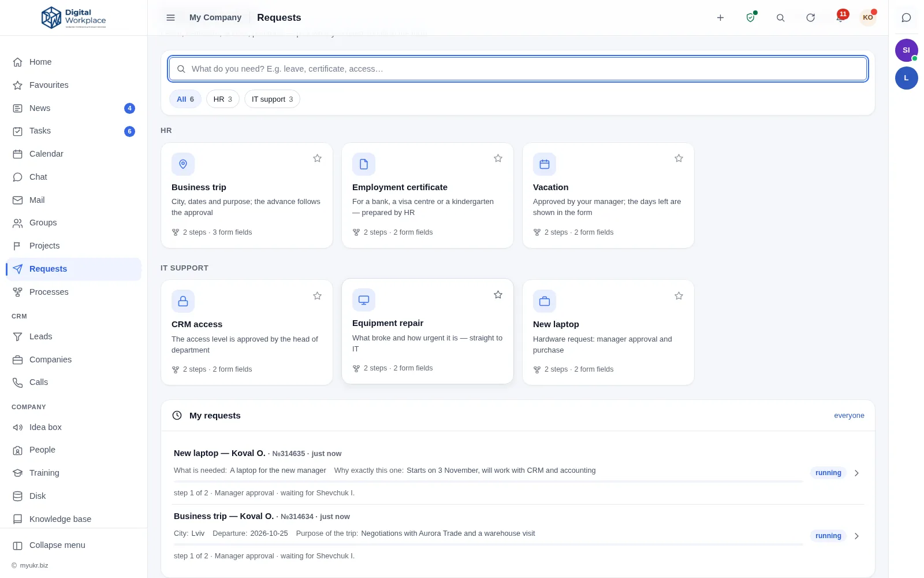The height and width of the screenshot is (578, 924).
Task: Click the myukr.biz footer link
Action: [34, 565]
